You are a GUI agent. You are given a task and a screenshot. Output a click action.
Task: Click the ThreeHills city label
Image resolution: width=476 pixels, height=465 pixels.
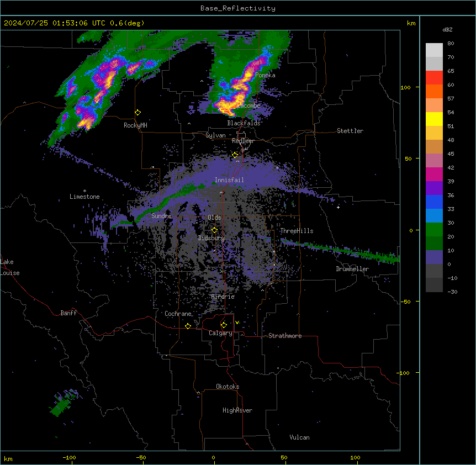coord(297,231)
